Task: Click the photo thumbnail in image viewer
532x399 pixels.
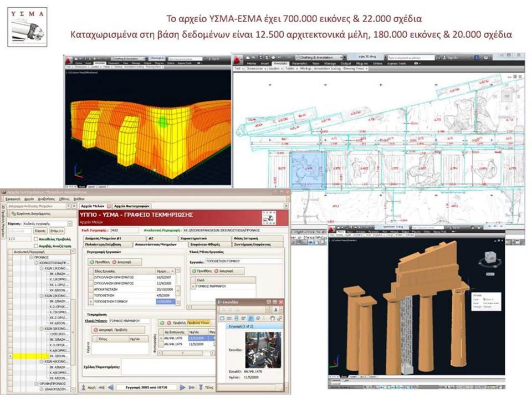Action: 263,350
